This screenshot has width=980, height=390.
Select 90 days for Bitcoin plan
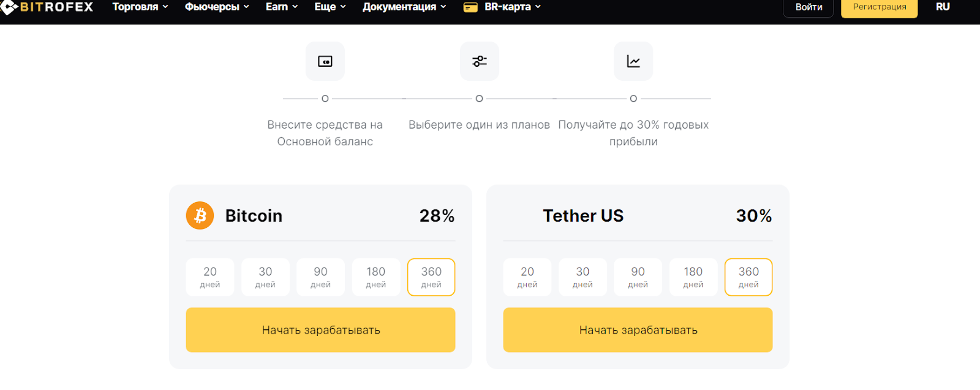[320, 277]
